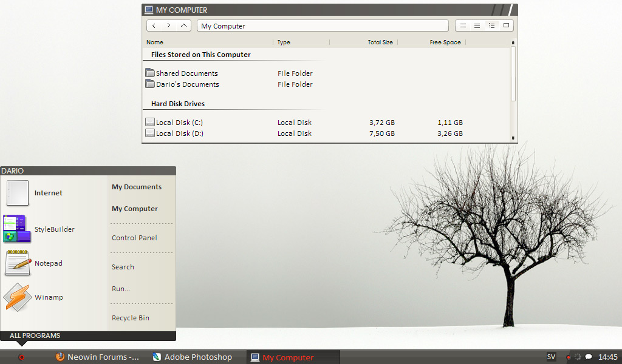
Task: Click the red start button on taskbar
Action: [21, 357]
